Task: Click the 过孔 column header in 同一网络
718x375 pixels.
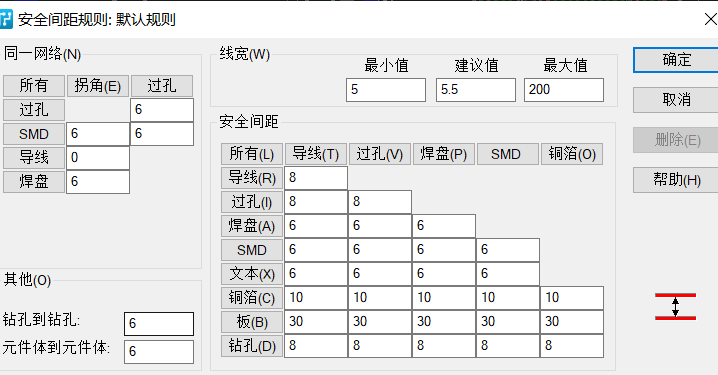Action: [x=162, y=86]
